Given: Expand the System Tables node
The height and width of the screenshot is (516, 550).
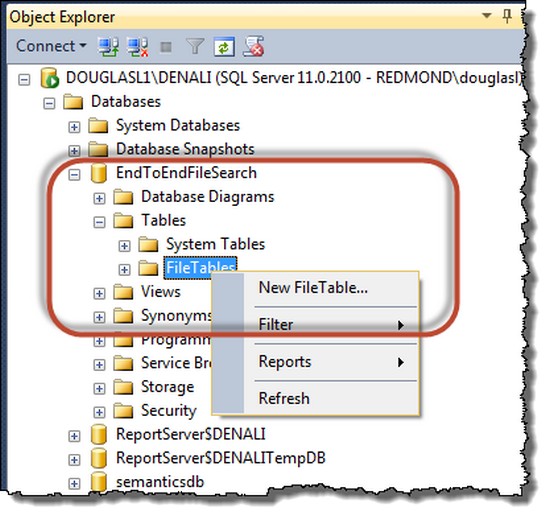Looking at the screenshot, I should 124,246.
